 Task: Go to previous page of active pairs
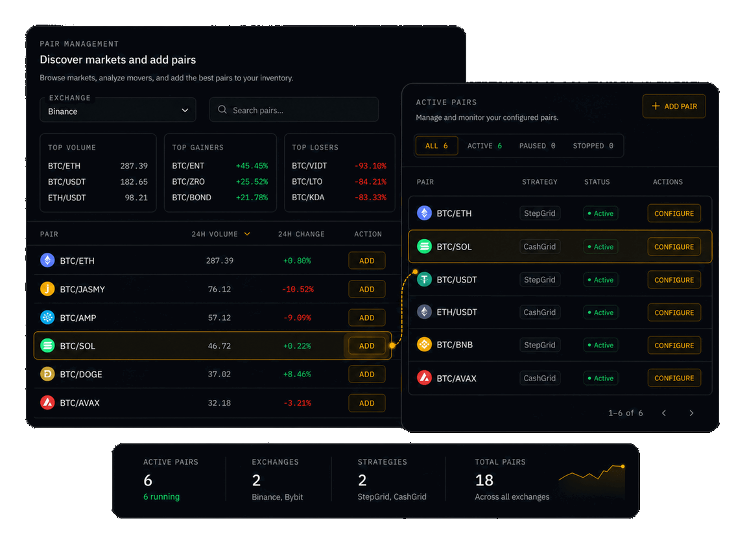[x=664, y=414]
